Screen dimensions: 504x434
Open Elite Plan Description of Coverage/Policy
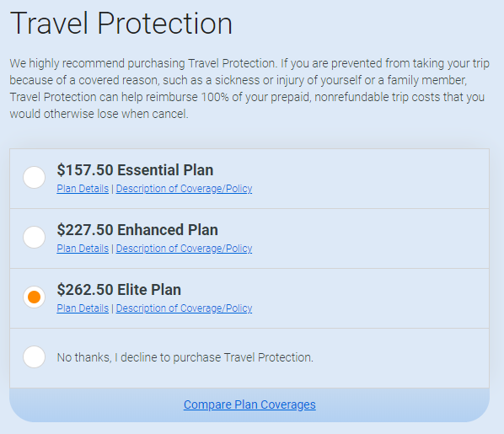[x=184, y=308]
